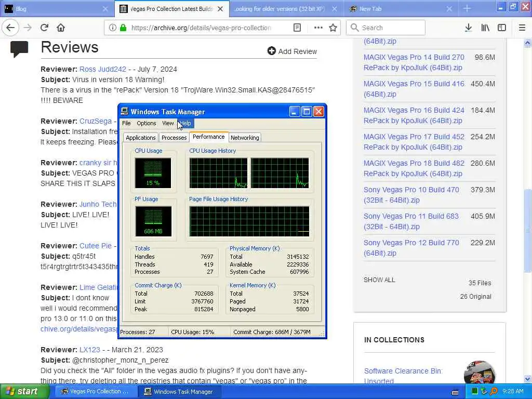
Task: Open Software Clearance Bin: Unsorted collection link
Action: coord(403,376)
